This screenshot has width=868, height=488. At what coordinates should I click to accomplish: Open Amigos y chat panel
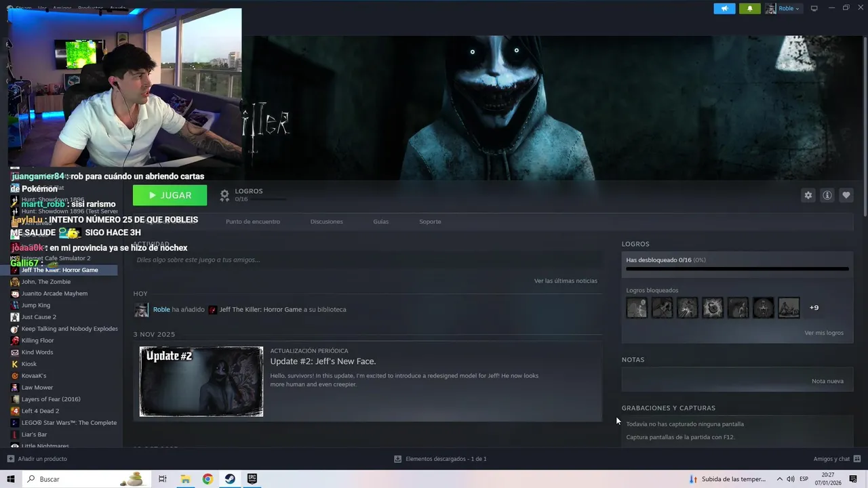835,459
